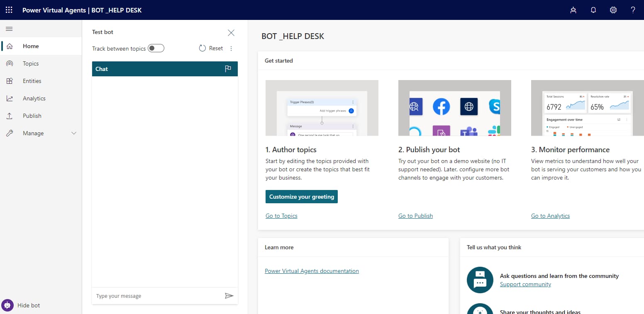This screenshot has width=644, height=314.
Task: Click the Topics icon in sidebar
Action: tap(10, 63)
